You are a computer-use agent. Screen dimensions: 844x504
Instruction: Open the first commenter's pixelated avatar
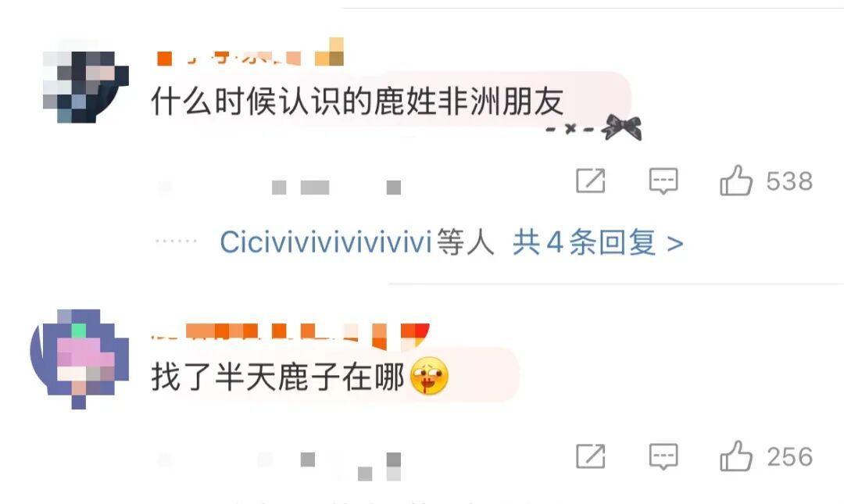click(x=86, y=88)
